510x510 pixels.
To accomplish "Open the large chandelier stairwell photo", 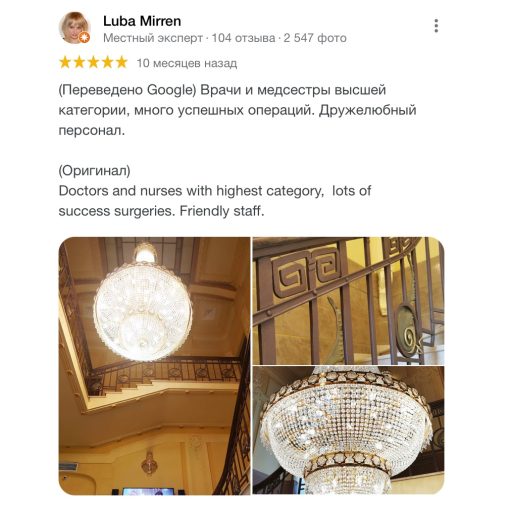I will click(154, 366).
